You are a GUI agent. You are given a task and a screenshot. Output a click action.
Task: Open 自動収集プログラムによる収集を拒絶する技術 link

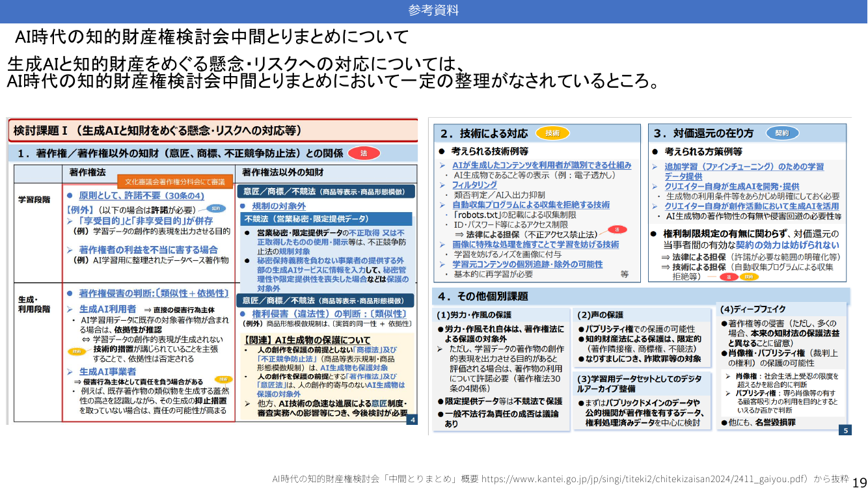pyautogui.click(x=531, y=204)
